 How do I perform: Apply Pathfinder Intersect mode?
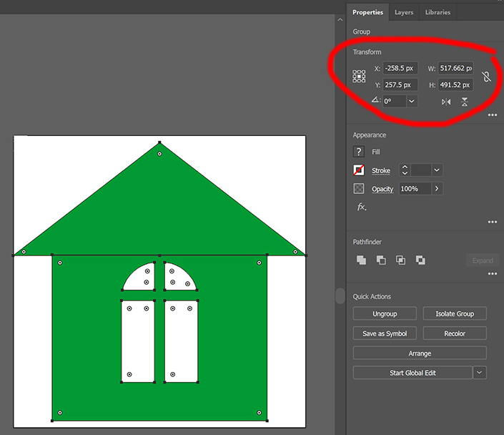[400, 260]
